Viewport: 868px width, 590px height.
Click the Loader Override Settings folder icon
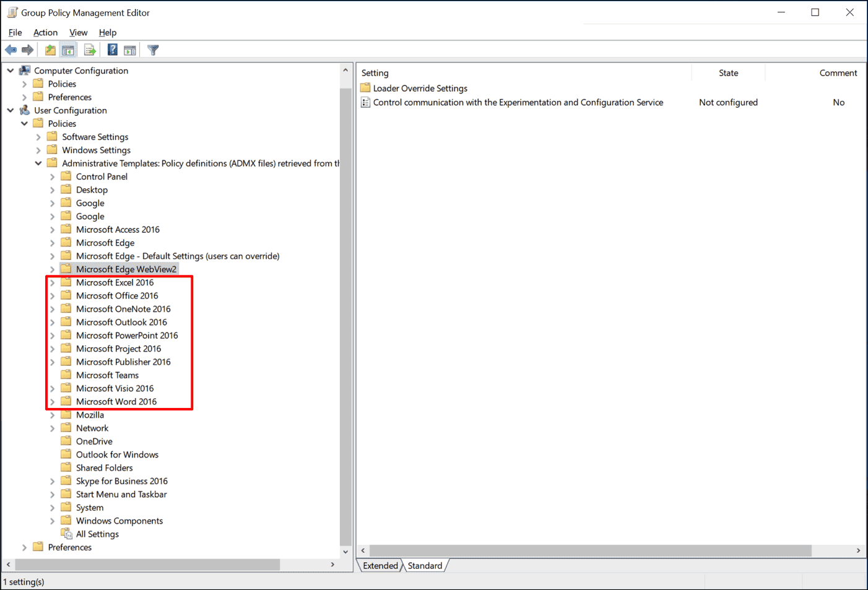(x=365, y=88)
